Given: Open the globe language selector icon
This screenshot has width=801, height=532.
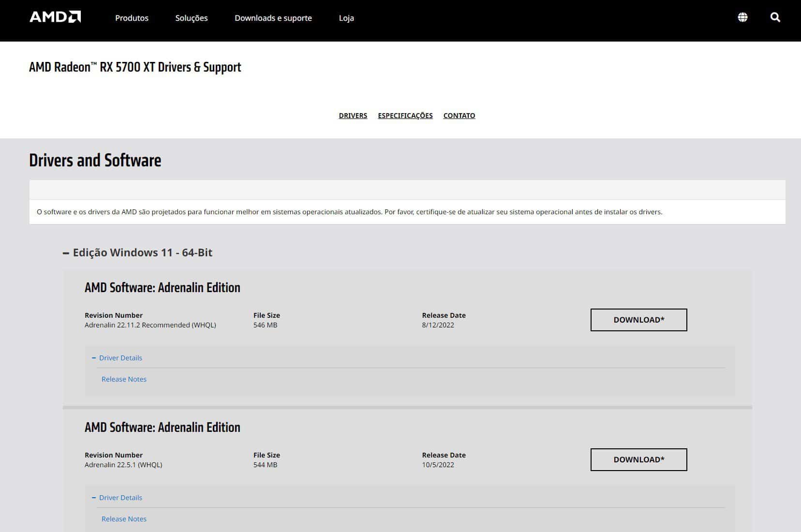Looking at the screenshot, I should [742, 17].
